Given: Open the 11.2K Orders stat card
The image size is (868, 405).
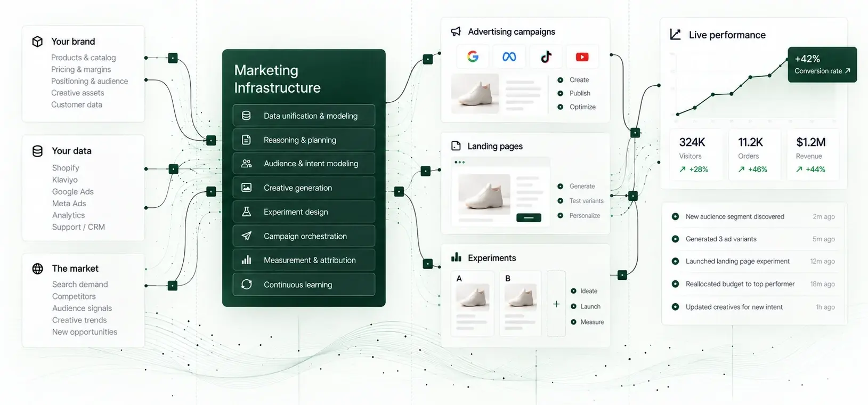Looking at the screenshot, I should (x=755, y=155).
